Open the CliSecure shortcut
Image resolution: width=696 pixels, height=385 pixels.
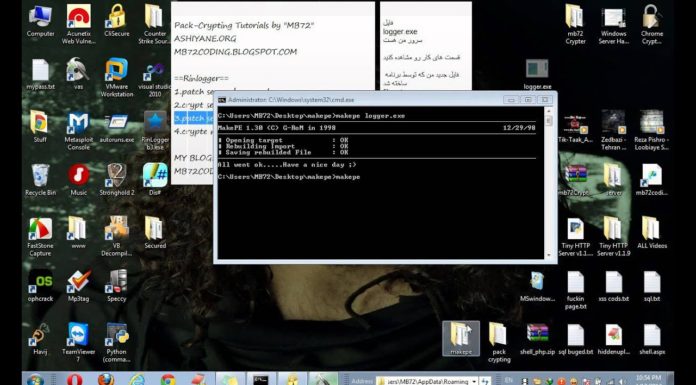pos(117,21)
